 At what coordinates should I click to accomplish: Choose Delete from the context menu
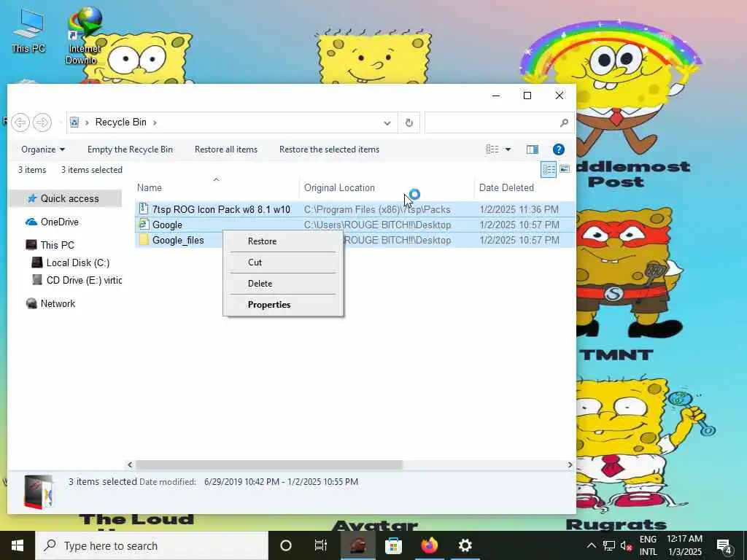(x=283, y=284)
